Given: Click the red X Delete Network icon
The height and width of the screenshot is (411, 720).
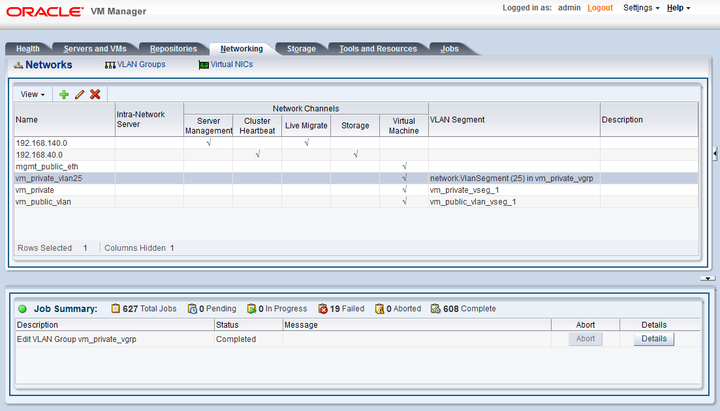Looking at the screenshot, I should tap(95, 94).
